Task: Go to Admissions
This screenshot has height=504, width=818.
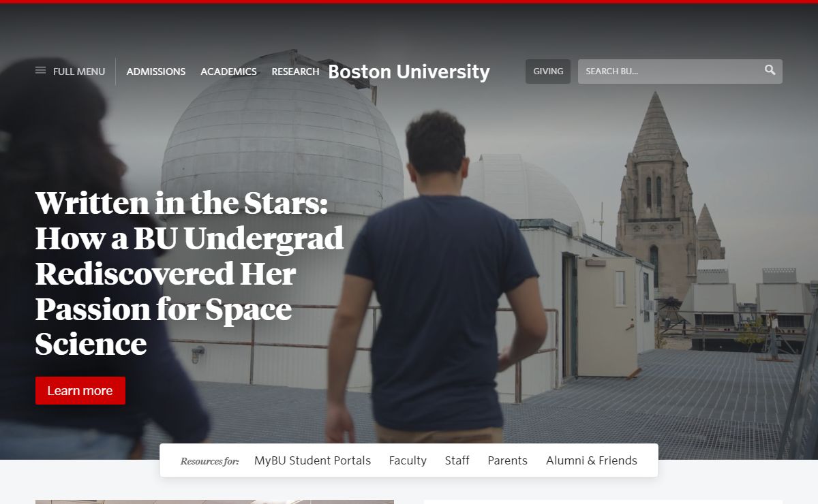Action: point(156,72)
